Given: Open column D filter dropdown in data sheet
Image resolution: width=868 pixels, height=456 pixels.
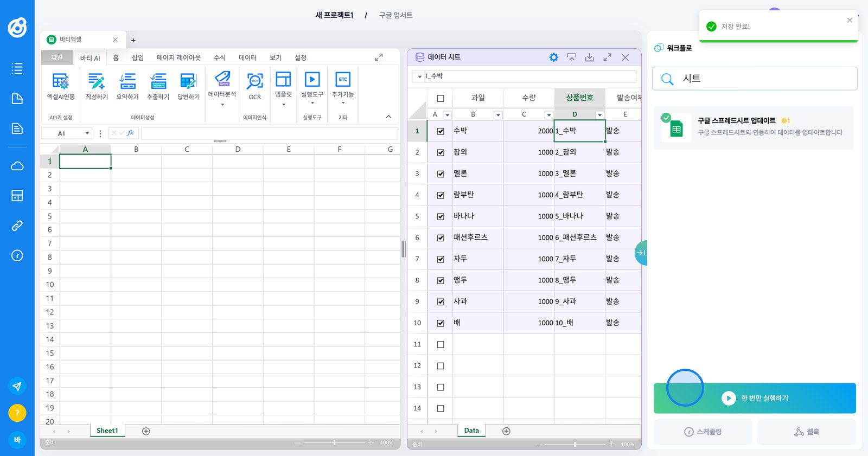Looking at the screenshot, I should click(599, 115).
